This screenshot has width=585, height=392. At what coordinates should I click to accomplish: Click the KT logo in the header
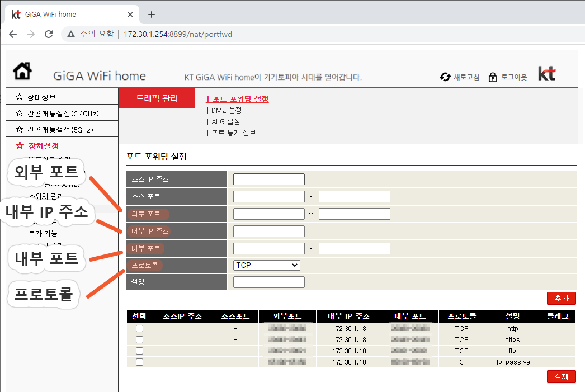[547, 73]
